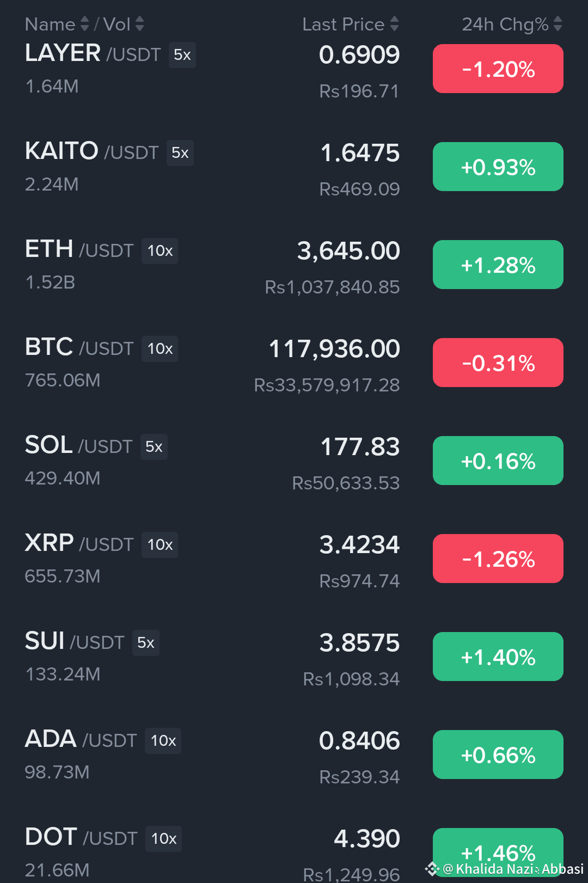Toggle KAITO +0.93% change display
The image size is (588, 883).
(498, 167)
